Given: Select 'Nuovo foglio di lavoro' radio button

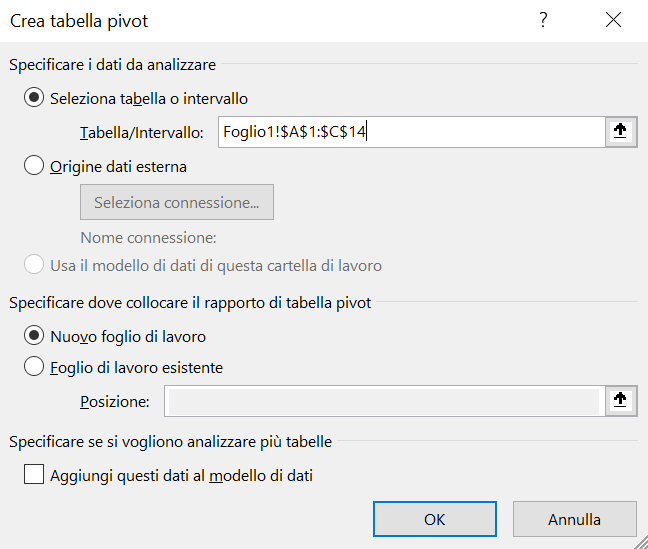Looking at the screenshot, I should (34, 335).
